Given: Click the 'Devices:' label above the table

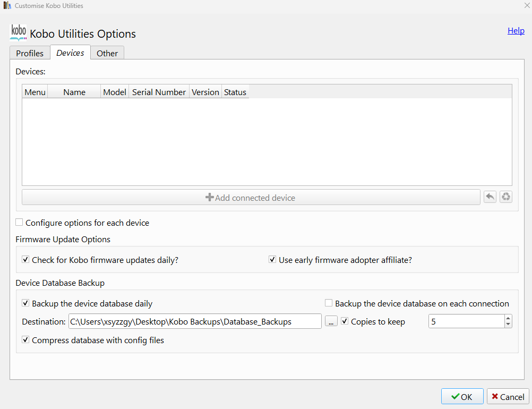Looking at the screenshot, I should (x=31, y=72).
